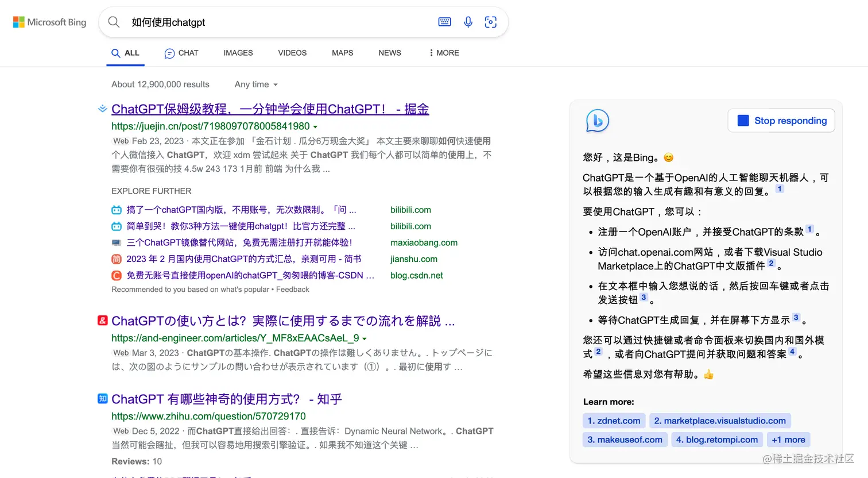Show the +1 more sources chip
This screenshot has width=868, height=478.
[788, 440]
